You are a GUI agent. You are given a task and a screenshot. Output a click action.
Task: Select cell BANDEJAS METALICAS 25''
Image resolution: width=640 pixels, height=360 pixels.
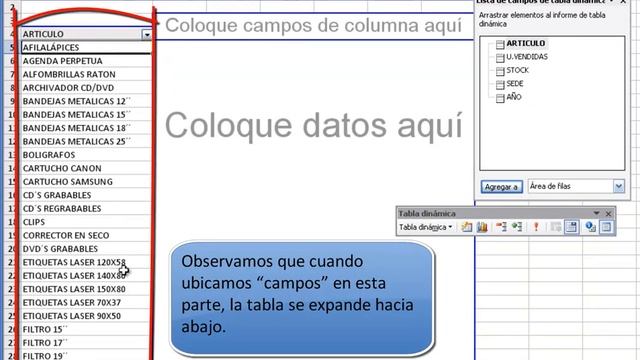click(86, 142)
